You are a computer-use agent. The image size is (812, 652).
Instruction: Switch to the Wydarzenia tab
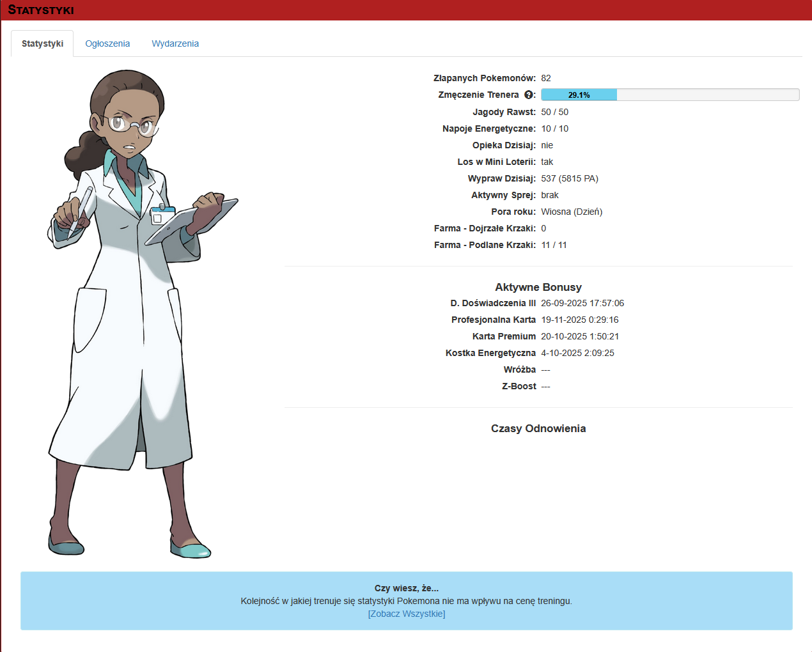175,43
